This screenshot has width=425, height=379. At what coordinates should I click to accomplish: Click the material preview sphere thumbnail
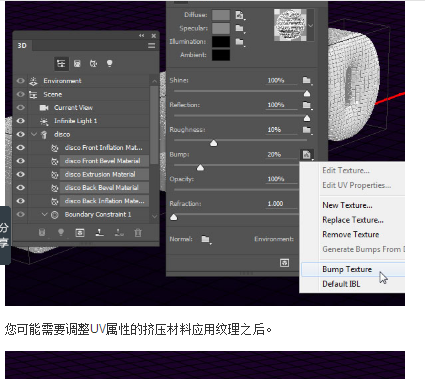click(x=290, y=25)
